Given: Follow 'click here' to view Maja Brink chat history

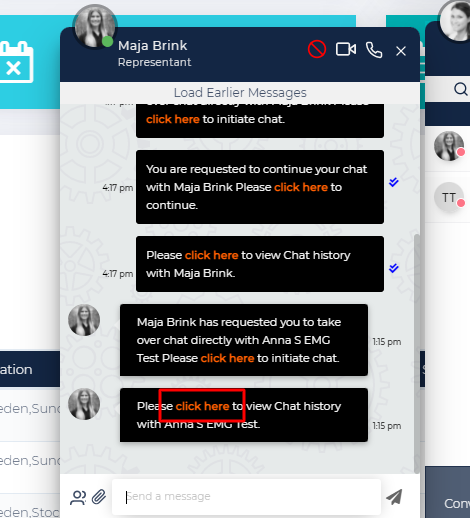Looking at the screenshot, I should coord(212,255).
